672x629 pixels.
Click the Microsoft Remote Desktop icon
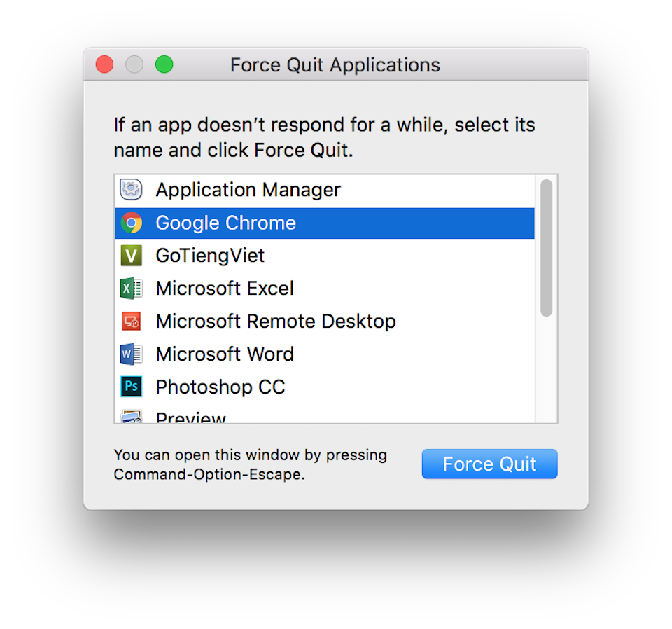(x=132, y=322)
